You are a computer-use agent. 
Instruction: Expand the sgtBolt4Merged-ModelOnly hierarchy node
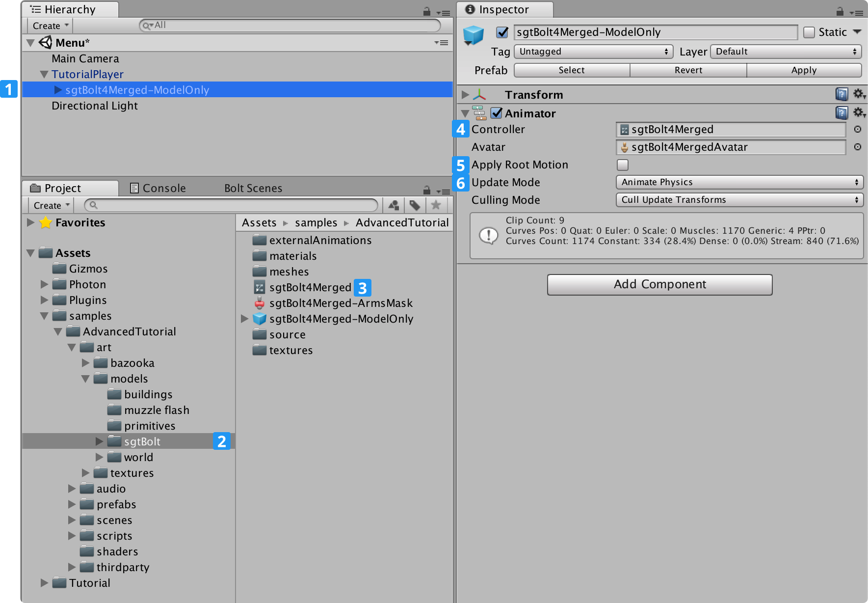coord(58,90)
